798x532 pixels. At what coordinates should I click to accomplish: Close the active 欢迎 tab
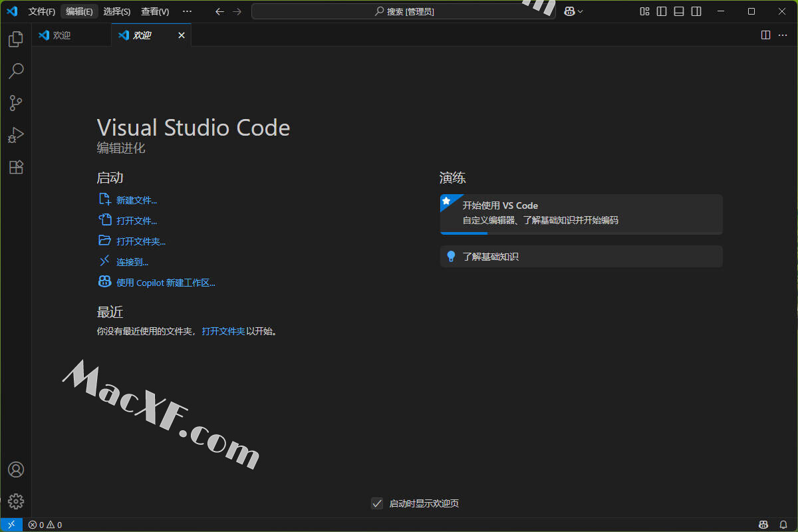(182, 35)
